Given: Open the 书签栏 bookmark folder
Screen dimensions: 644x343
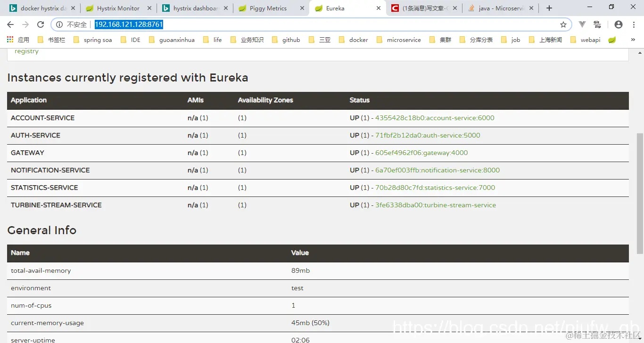Looking at the screenshot, I should click(51, 40).
